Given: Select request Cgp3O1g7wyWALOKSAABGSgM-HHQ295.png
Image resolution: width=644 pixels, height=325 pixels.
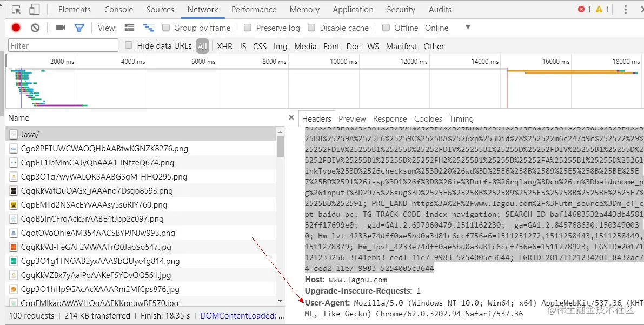Looking at the screenshot, I should [x=141, y=177].
